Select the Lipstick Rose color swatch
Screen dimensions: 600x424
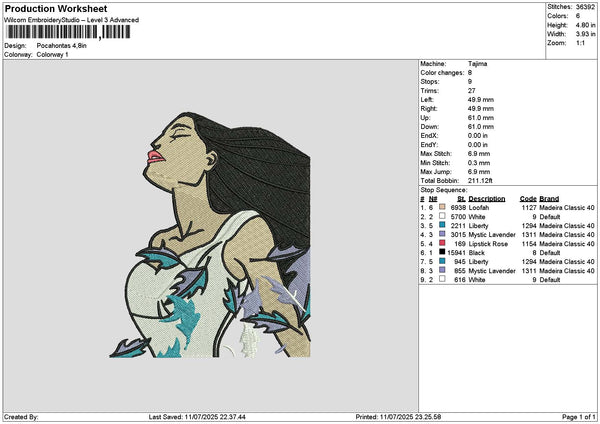click(x=440, y=244)
